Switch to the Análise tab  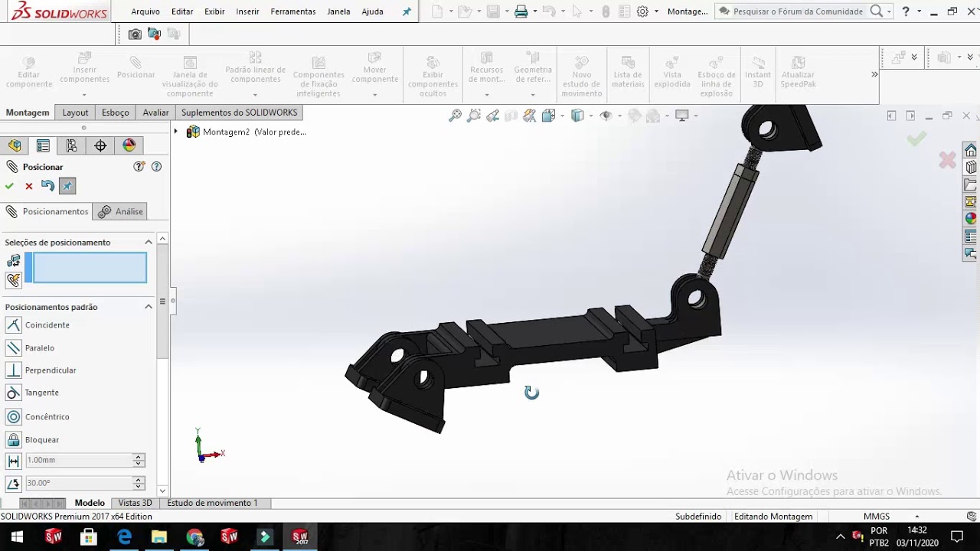click(121, 212)
